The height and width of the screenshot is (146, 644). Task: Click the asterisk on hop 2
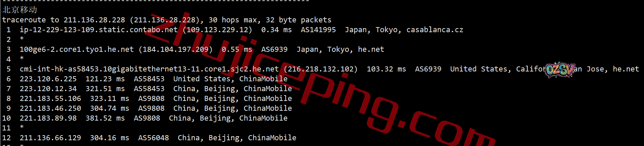coord(22,39)
